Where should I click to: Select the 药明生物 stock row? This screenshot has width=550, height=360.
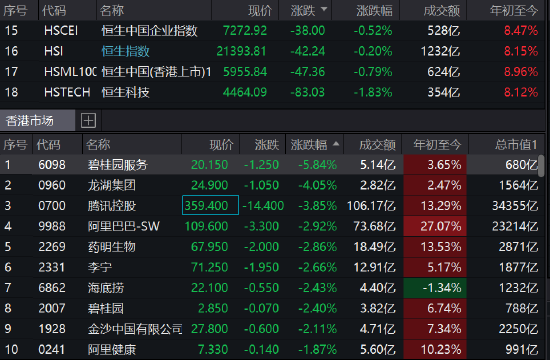point(269,247)
